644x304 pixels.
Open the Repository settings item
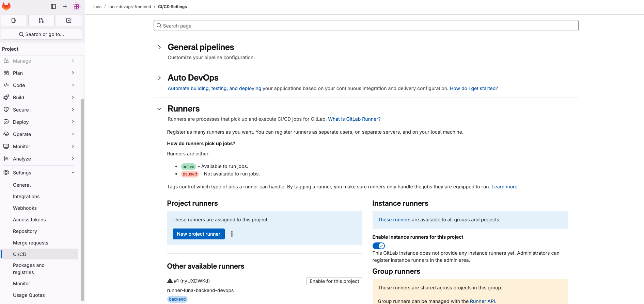[x=25, y=231]
